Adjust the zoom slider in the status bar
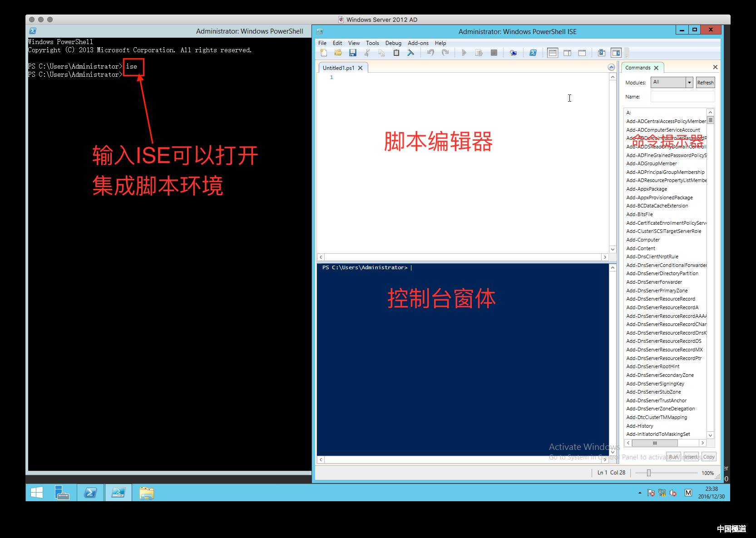Screen dimensions: 756x538 [649, 473]
